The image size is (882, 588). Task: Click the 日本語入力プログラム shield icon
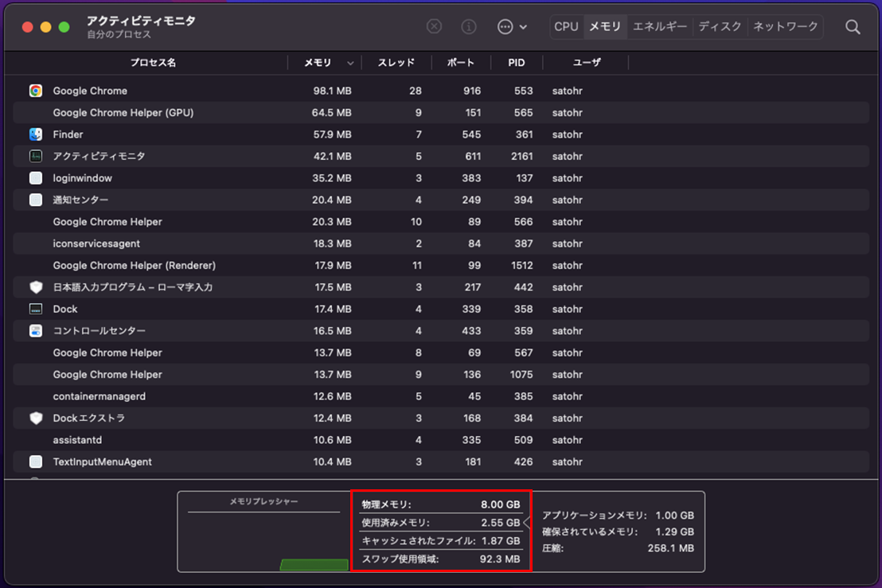coord(36,287)
